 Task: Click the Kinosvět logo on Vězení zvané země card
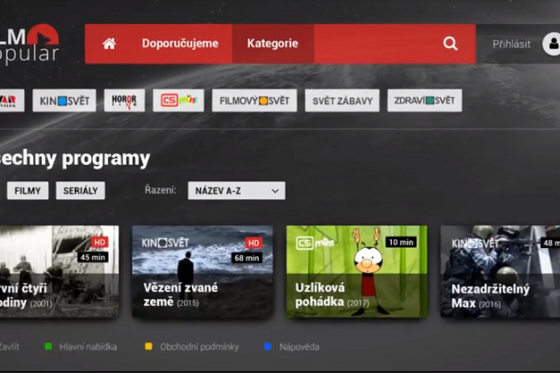point(165,243)
